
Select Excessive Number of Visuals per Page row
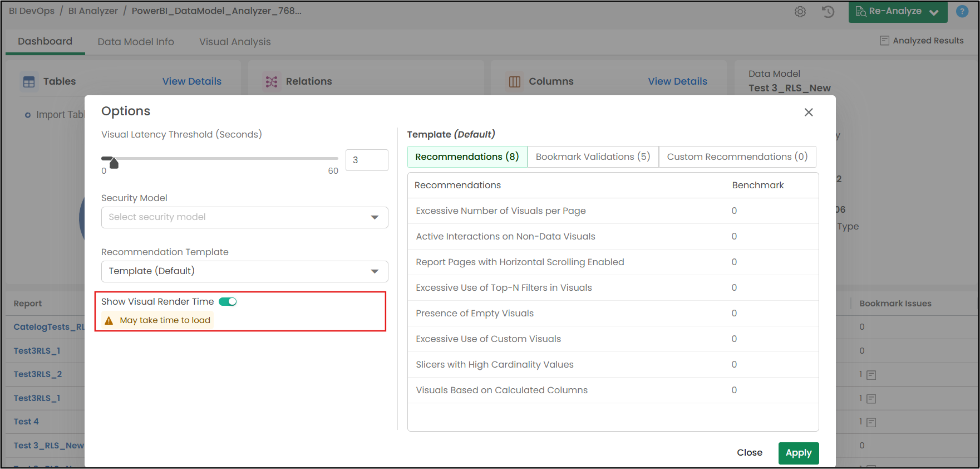(x=613, y=211)
